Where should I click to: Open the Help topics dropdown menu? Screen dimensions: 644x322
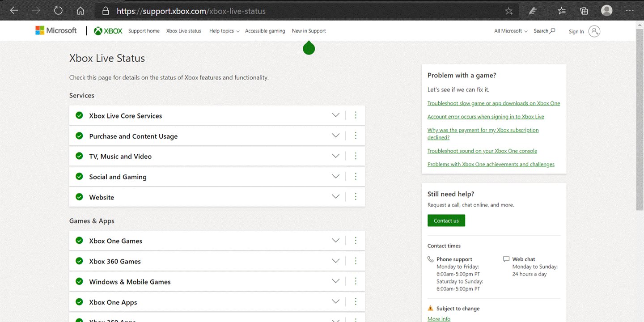pyautogui.click(x=224, y=31)
